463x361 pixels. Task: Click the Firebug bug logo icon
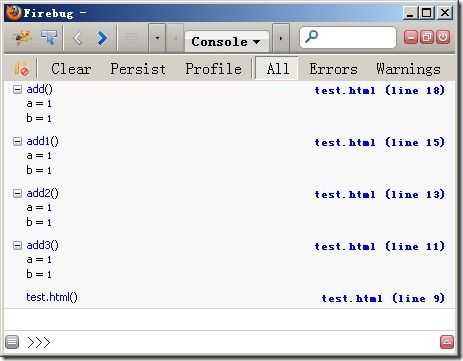pos(22,38)
